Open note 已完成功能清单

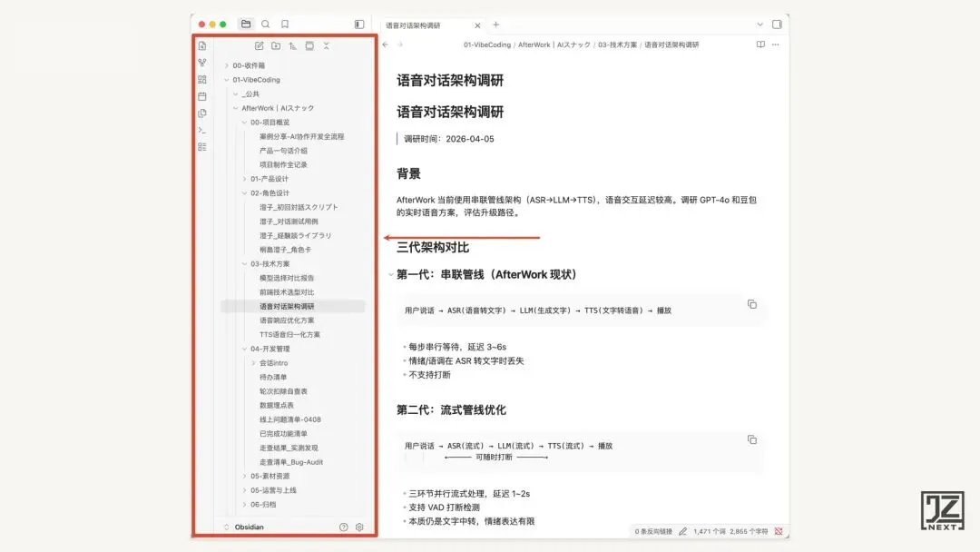283,434
